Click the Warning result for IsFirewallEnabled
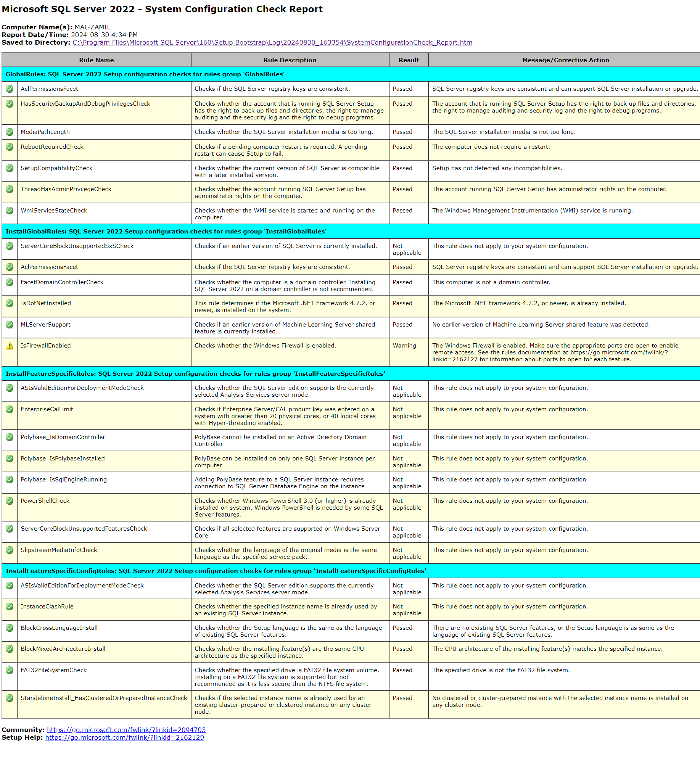 click(404, 346)
